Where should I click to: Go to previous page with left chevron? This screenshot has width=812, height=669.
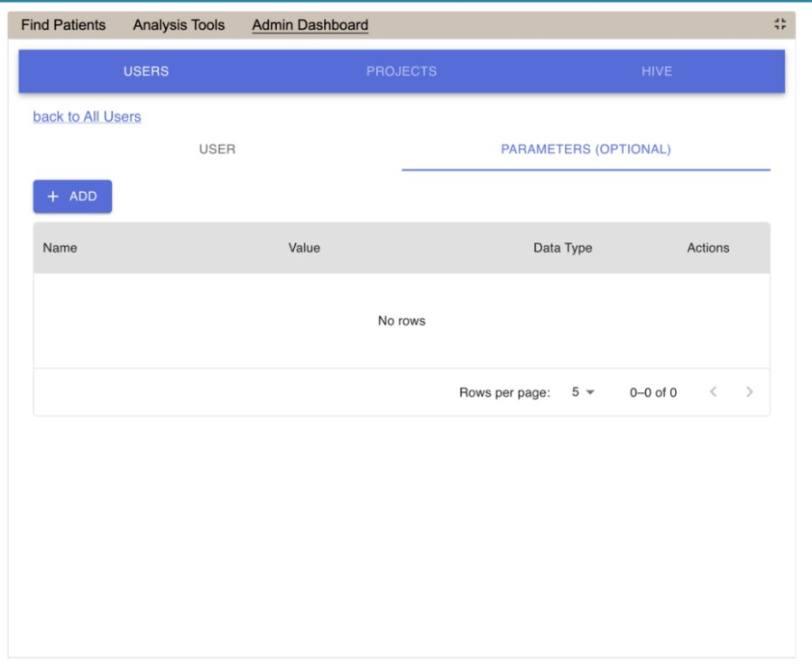[x=713, y=392]
